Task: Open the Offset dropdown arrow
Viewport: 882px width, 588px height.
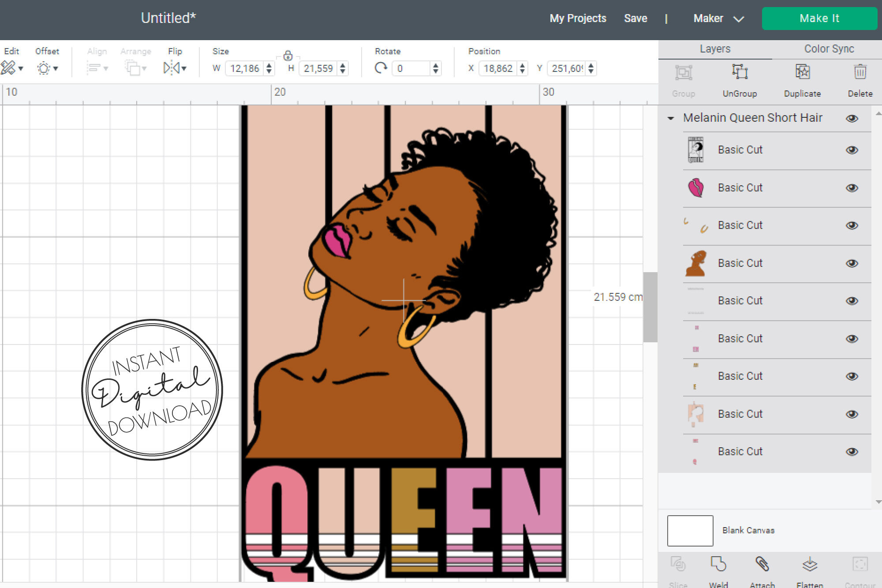Action: pos(56,69)
